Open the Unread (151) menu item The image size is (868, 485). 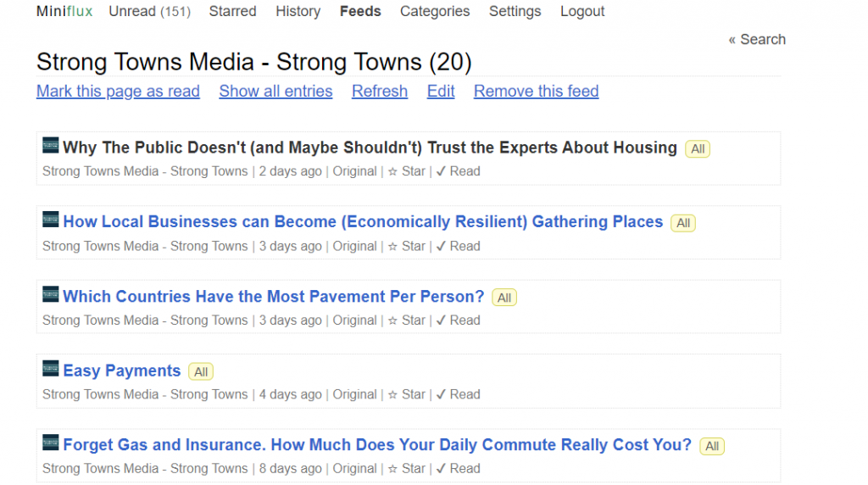149,12
